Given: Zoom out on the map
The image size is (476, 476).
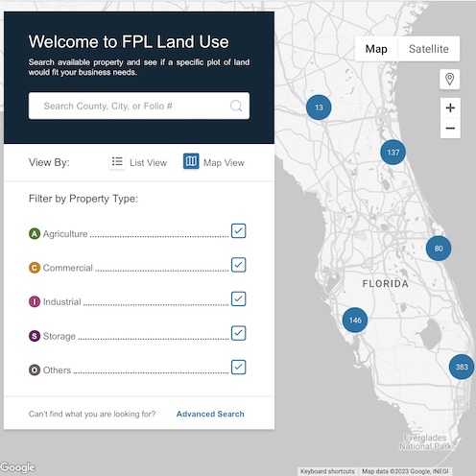Looking at the screenshot, I should 450,129.
